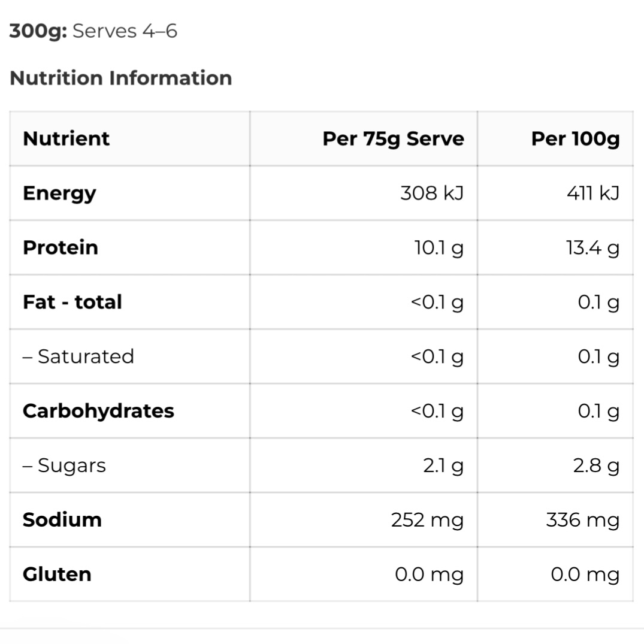Select the Protein row label
Image resolution: width=644 pixels, height=644 pixels.
(60, 247)
